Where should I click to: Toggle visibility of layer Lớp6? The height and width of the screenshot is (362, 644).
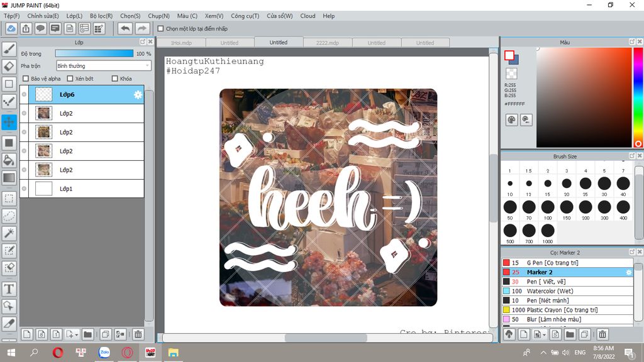tap(25, 94)
